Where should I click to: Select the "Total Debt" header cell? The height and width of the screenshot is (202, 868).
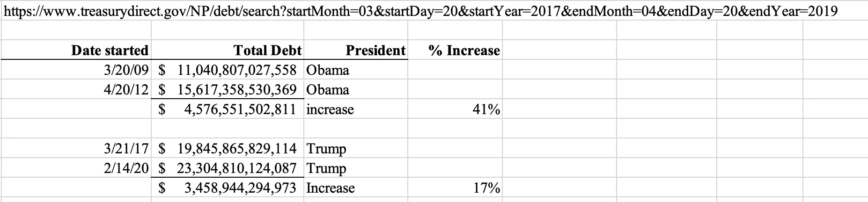[267, 50]
